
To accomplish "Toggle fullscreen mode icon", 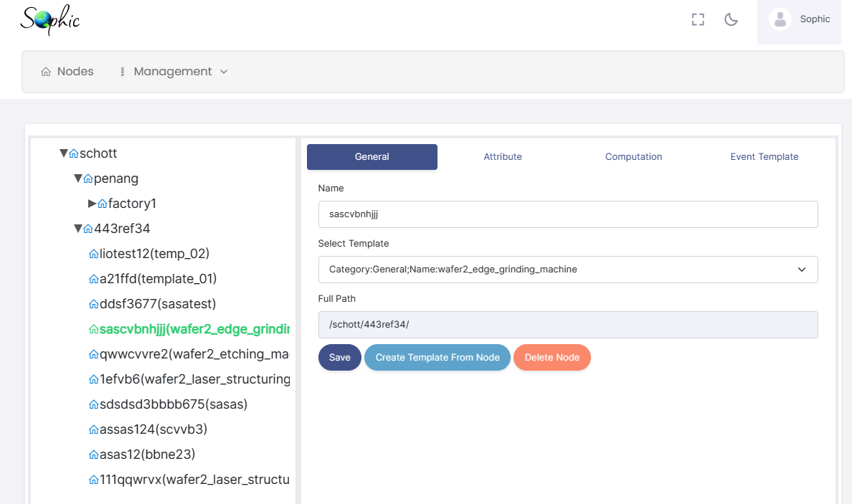I will click(698, 20).
